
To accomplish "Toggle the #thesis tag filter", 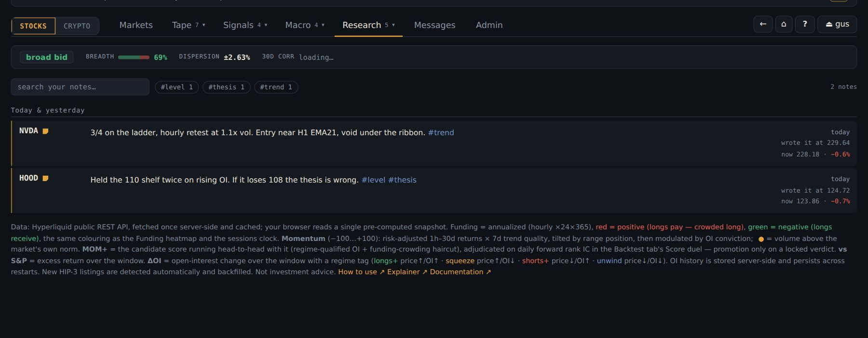I will tap(226, 87).
